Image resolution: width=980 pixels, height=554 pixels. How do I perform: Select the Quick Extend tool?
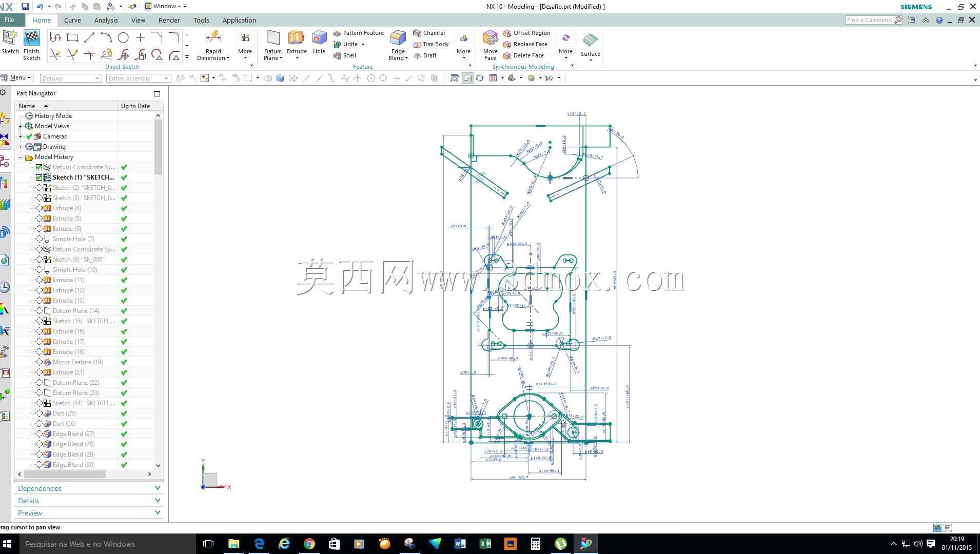pos(72,54)
